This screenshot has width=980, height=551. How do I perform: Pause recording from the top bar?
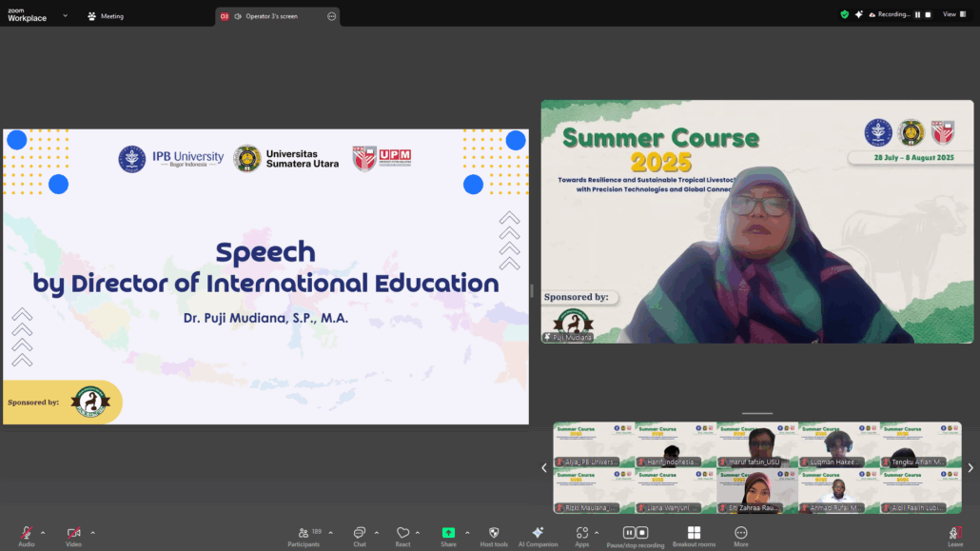tap(918, 15)
